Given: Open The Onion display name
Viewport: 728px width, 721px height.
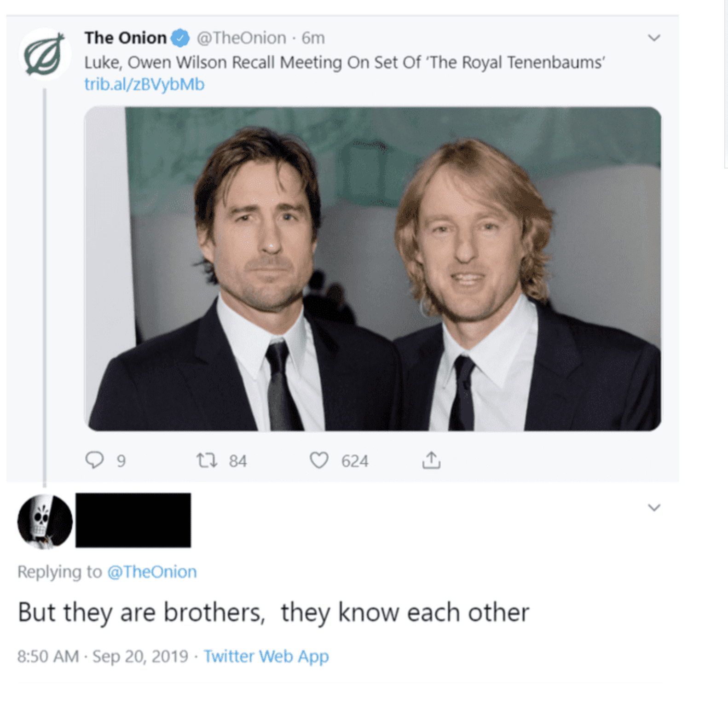Looking at the screenshot, I should coord(125,38).
